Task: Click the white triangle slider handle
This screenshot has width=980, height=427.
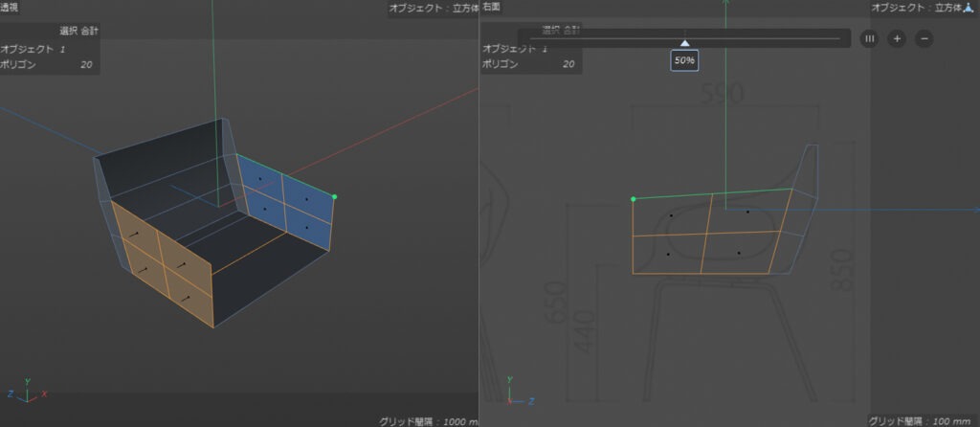Action: (685, 43)
